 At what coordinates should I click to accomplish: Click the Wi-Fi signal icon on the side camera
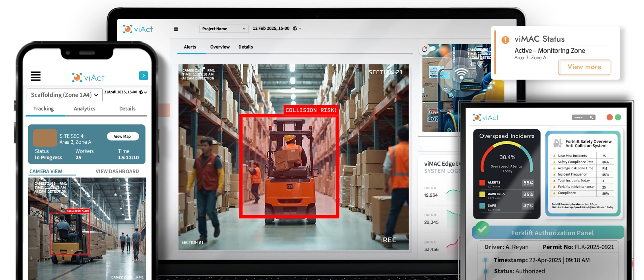tap(461, 73)
